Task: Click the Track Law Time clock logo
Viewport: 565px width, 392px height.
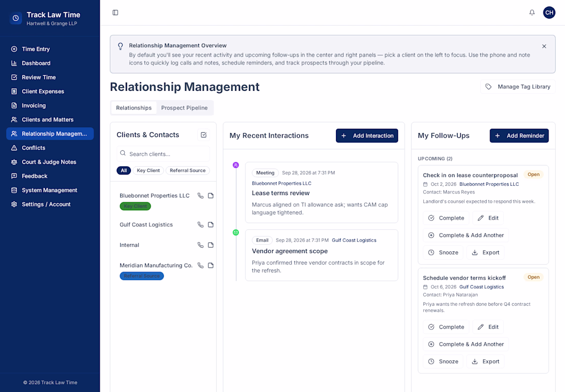Action: tap(15, 18)
